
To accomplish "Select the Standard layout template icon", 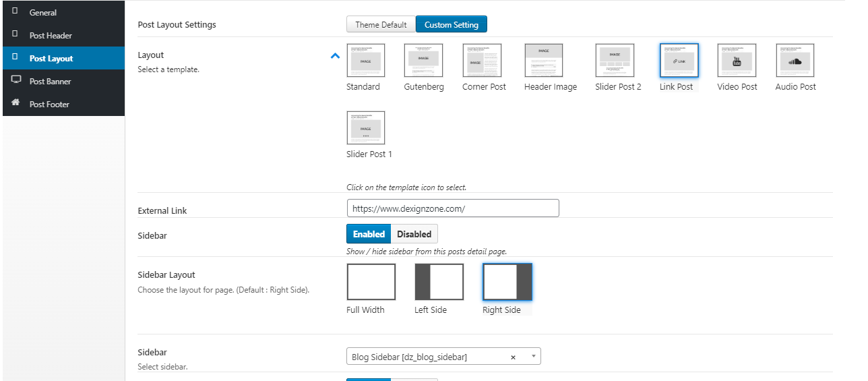I will coord(365,61).
